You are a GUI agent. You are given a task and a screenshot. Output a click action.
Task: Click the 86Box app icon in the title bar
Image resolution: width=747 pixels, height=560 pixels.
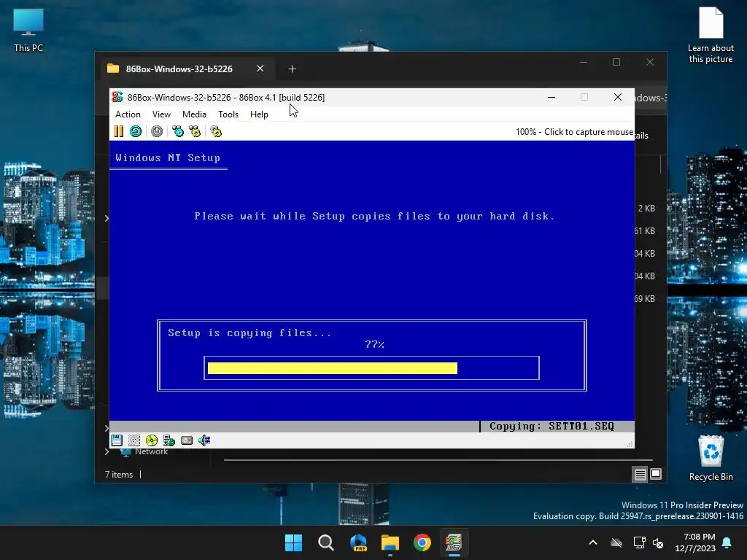point(117,97)
